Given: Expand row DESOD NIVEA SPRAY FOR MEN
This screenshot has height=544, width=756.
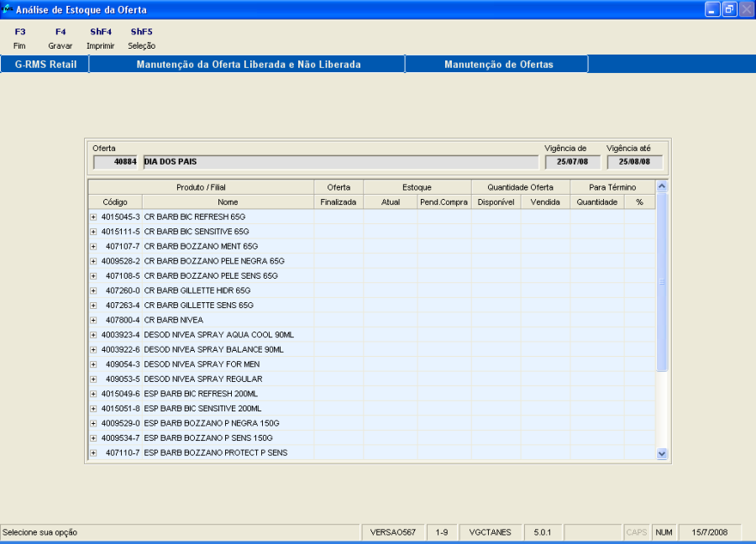Looking at the screenshot, I should (x=93, y=364).
